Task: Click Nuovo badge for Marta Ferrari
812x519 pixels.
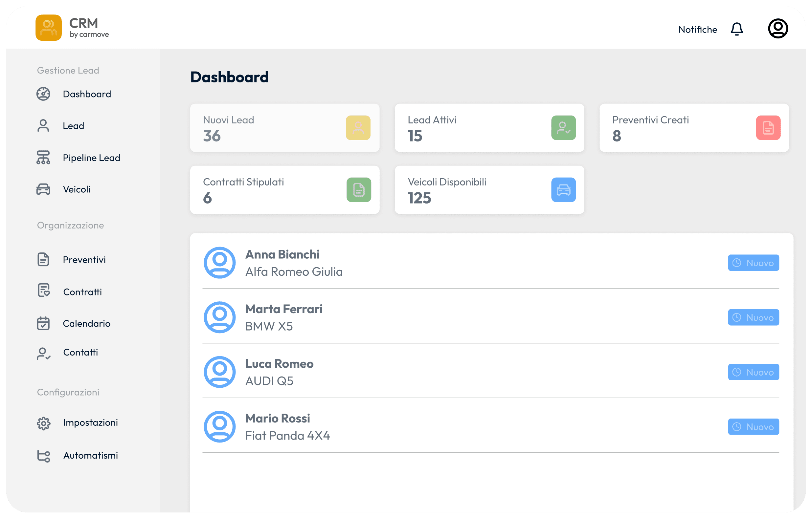Action: [x=753, y=317]
